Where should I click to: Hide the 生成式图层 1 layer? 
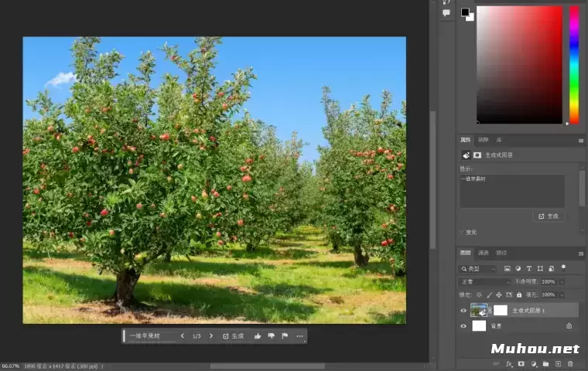(463, 311)
